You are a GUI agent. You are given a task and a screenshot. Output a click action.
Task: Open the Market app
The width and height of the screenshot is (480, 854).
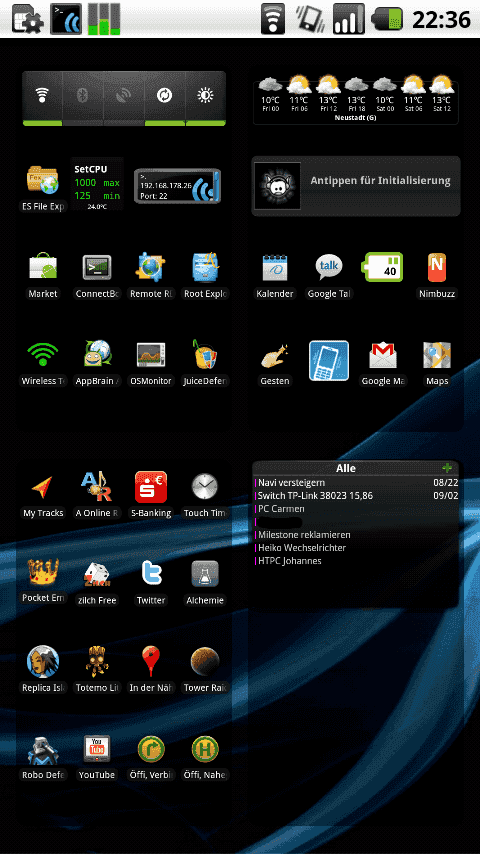point(43,276)
